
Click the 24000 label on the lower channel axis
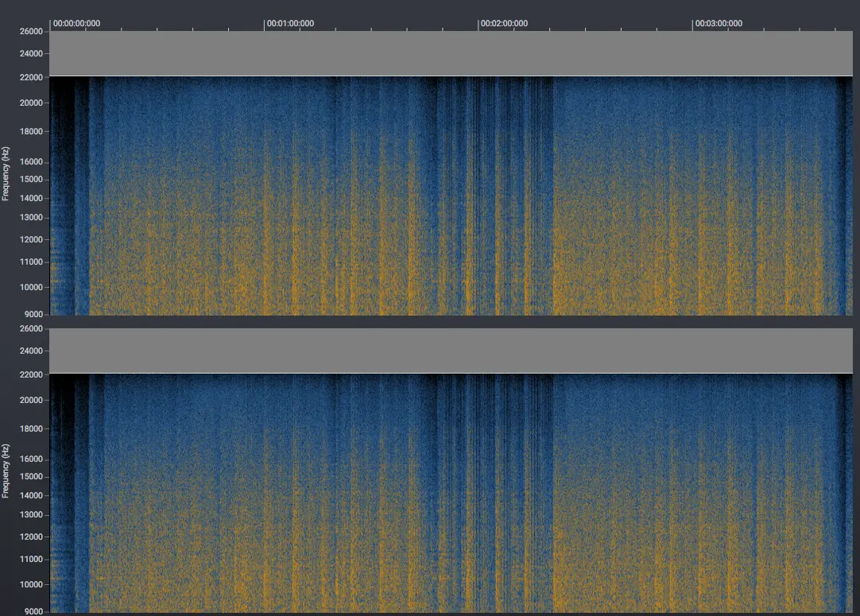tap(32, 351)
